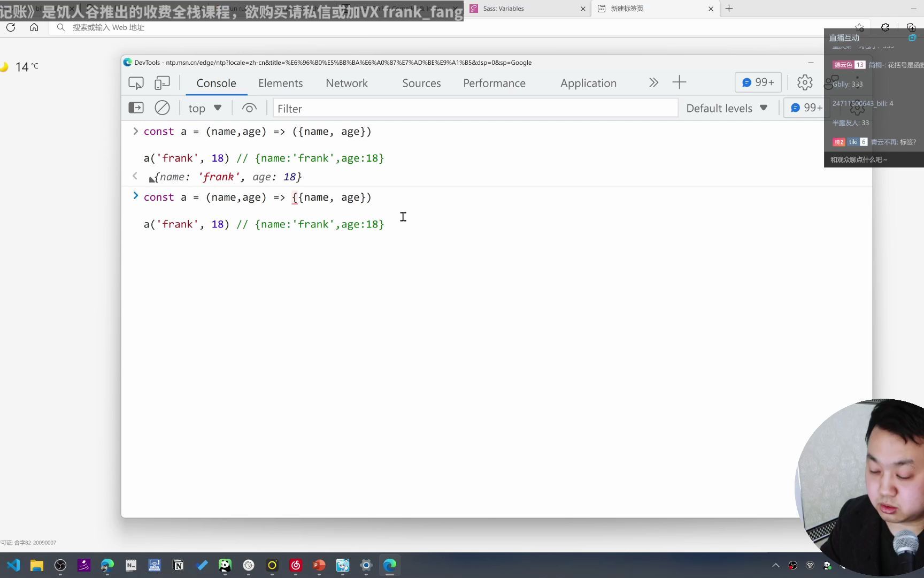Close the Sass: Variables browser tab

coord(583,9)
